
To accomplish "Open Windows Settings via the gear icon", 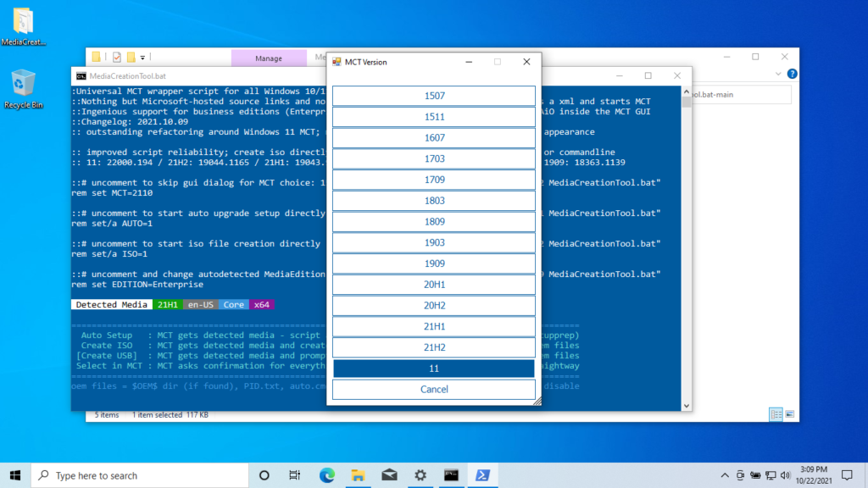I will (x=420, y=474).
